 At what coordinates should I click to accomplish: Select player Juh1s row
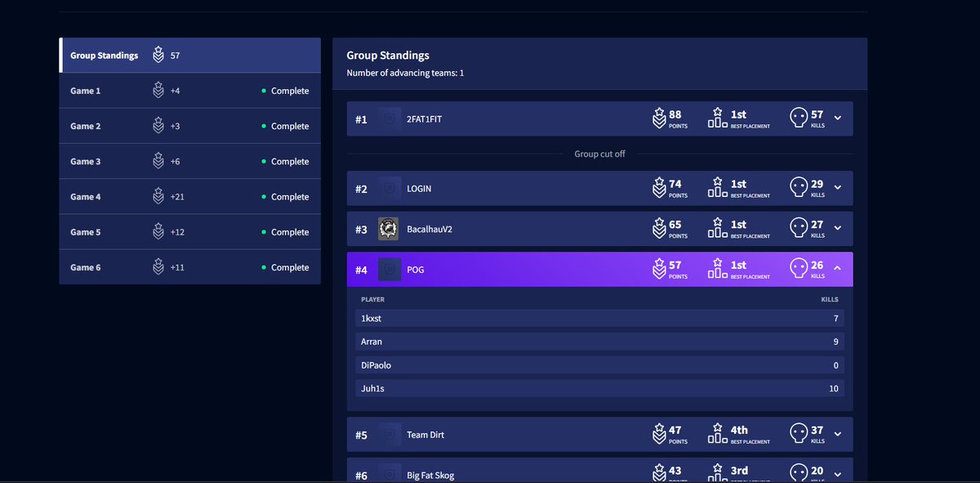pos(599,388)
